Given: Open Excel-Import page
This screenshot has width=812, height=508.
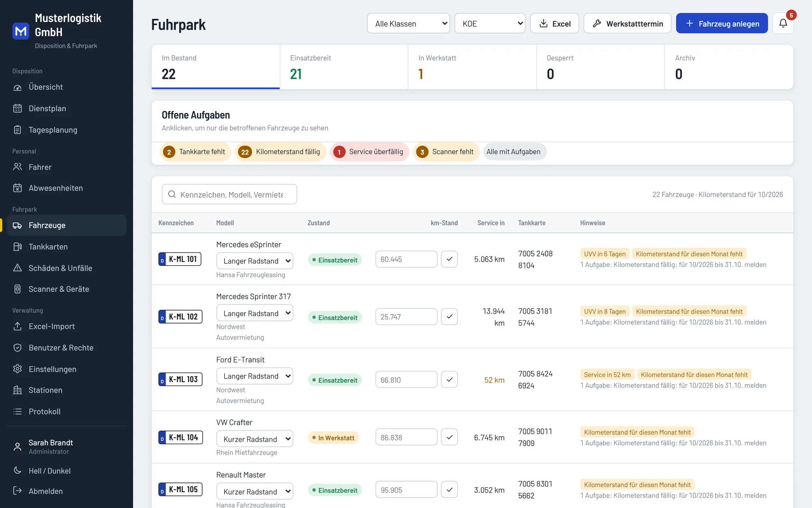Looking at the screenshot, I should coord(67,326).
